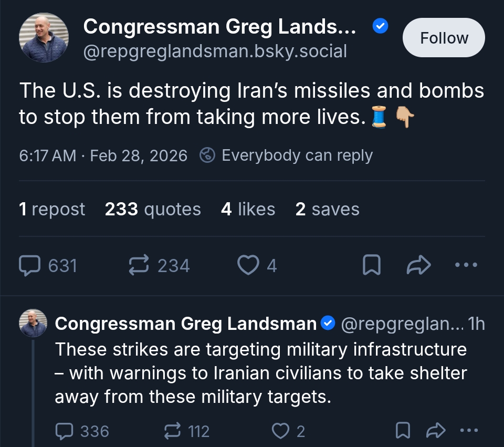
Task: View the 233 quotes list
Action: (153, 209)
